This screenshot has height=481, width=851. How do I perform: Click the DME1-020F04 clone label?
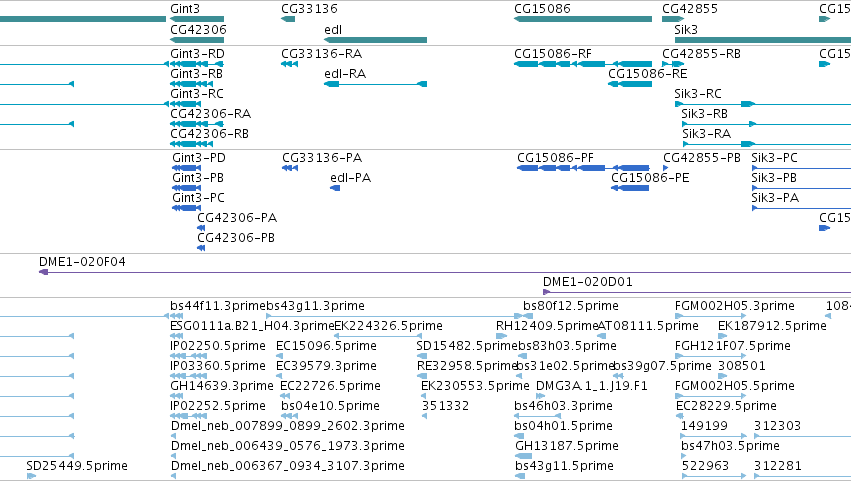(82, 262)
